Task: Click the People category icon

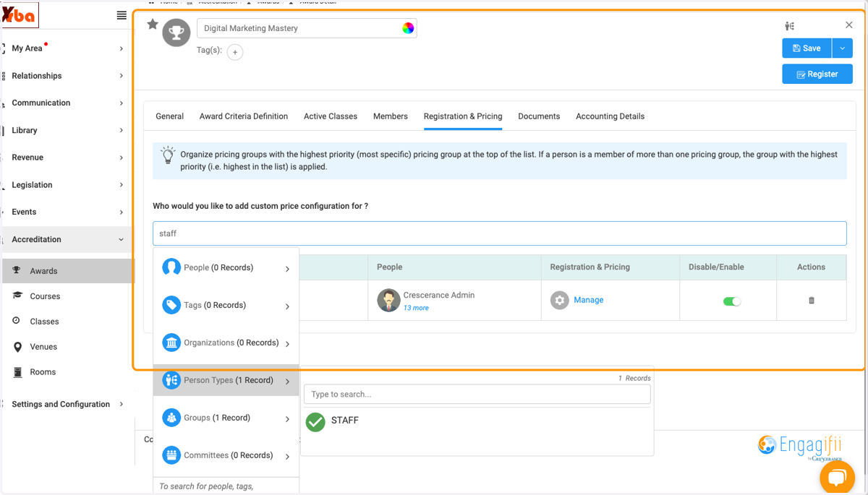Action: [171, 267]
